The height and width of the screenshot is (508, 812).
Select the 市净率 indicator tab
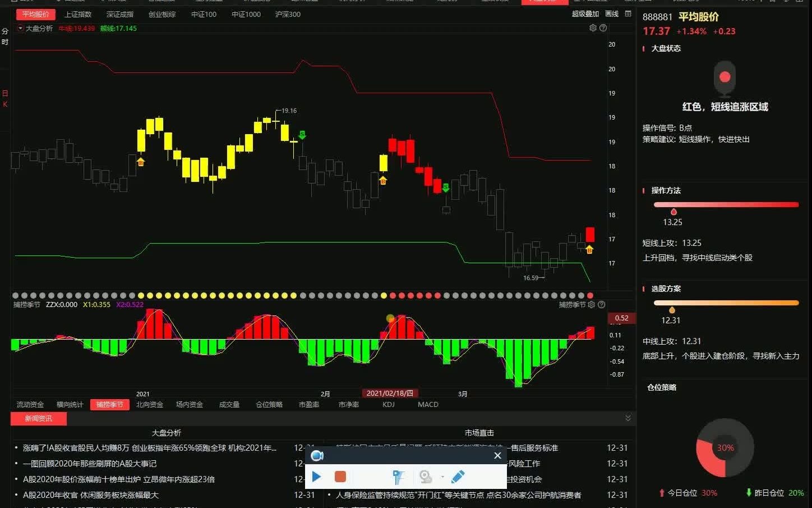pos(349,404)
